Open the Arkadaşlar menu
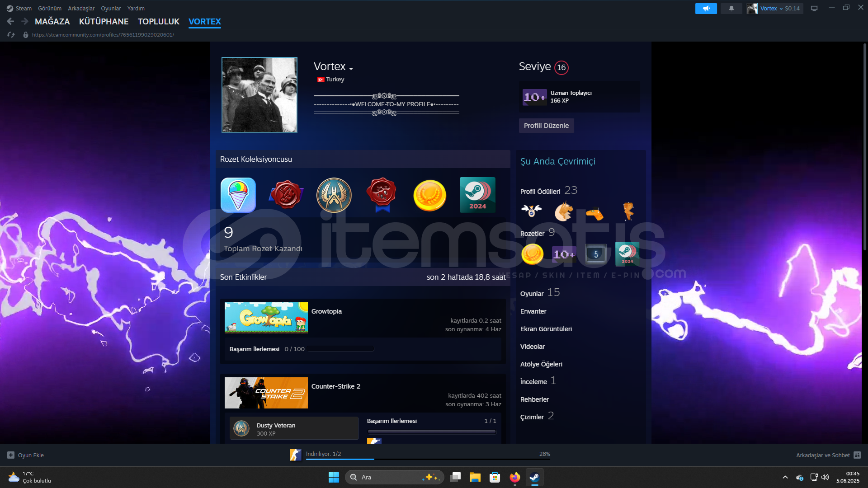The height and width of the screenshot is (488, 868). [81, 8]
